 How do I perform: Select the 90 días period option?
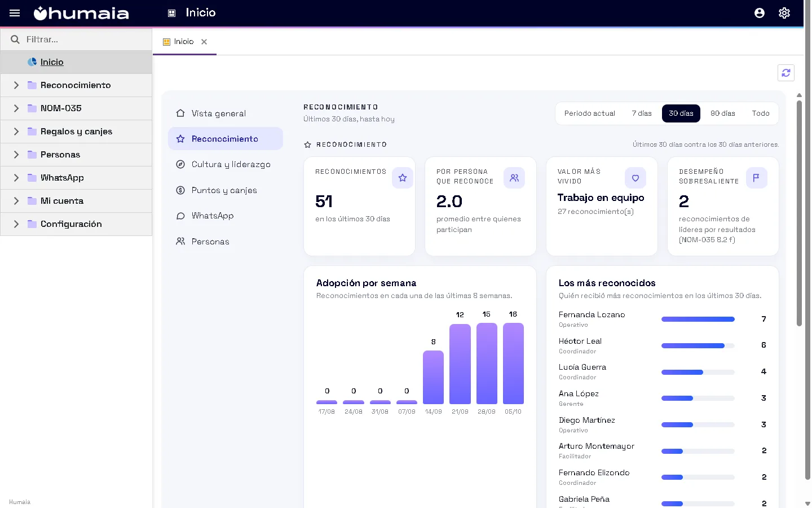[723, 113]
